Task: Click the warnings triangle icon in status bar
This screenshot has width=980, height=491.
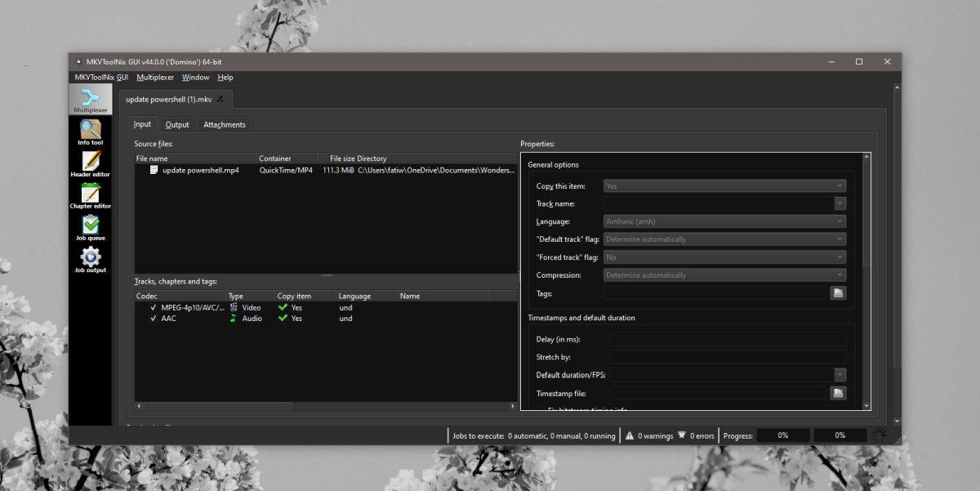Action: point(630,435)
